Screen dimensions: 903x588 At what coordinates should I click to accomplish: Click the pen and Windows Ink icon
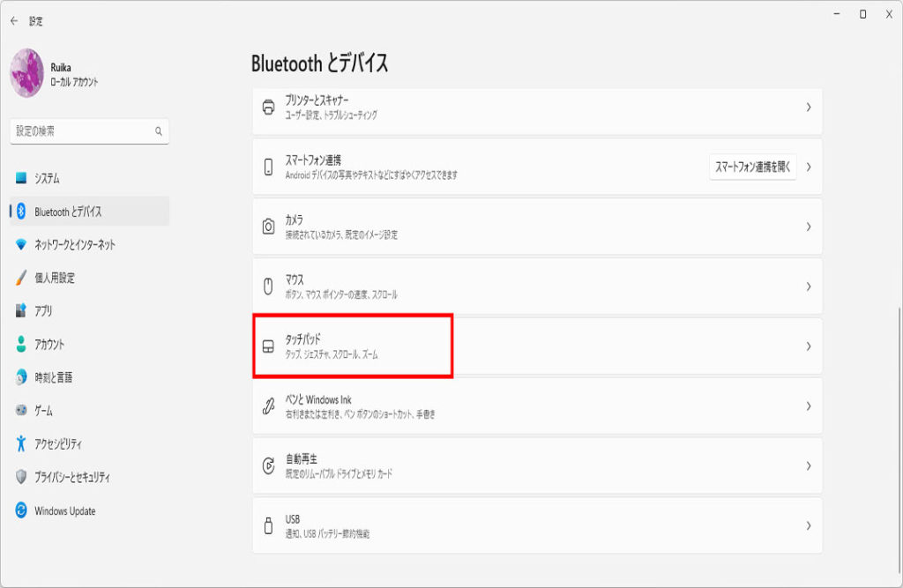(269, 406)
